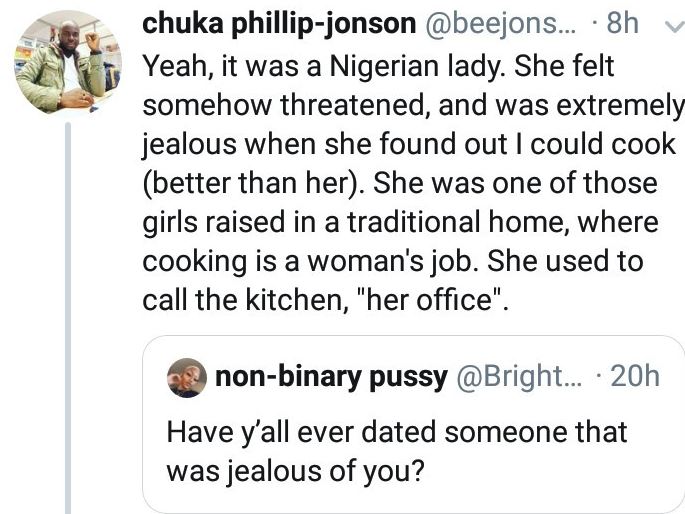Click the 20h timestamp in quoted tweet
This screenshot has height=514, width=685.
coord(635,377)
